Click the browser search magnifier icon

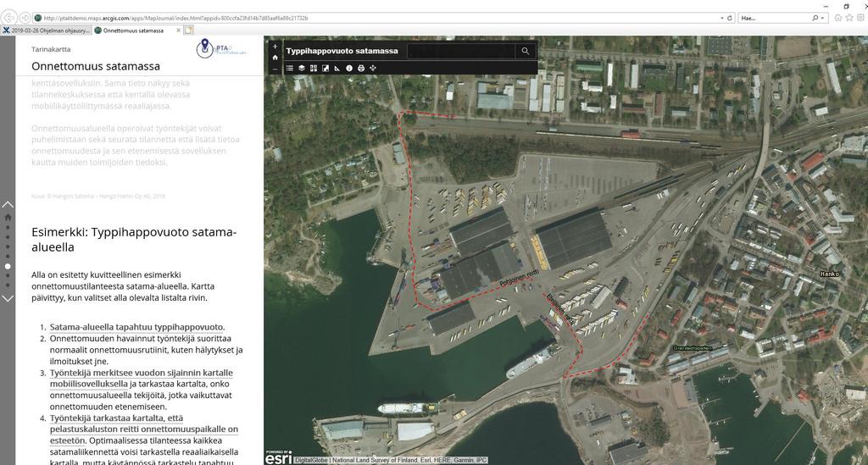(x=815, y=19)
